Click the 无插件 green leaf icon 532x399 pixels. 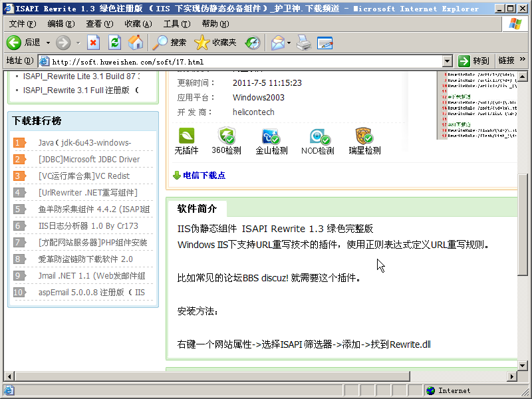point(186,136)
